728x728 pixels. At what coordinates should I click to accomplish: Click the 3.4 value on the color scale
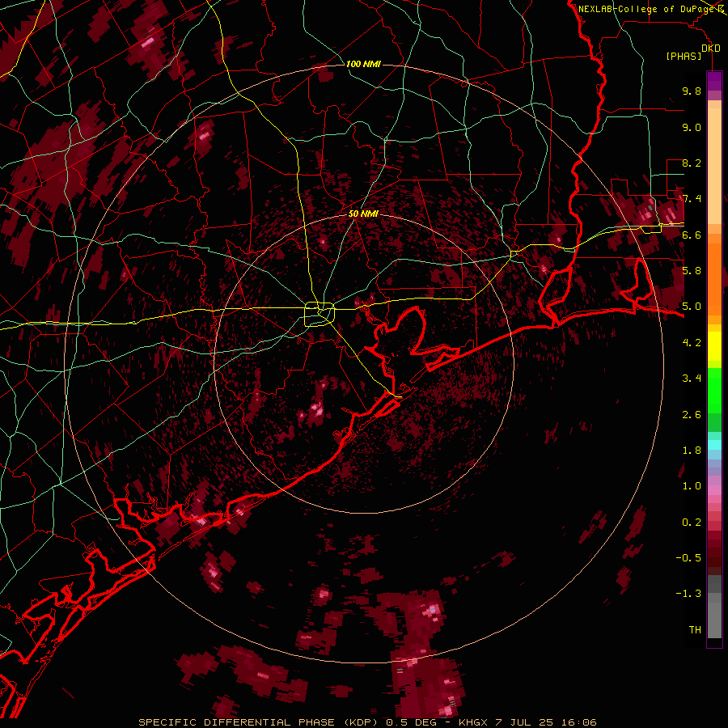coord(692,379)
